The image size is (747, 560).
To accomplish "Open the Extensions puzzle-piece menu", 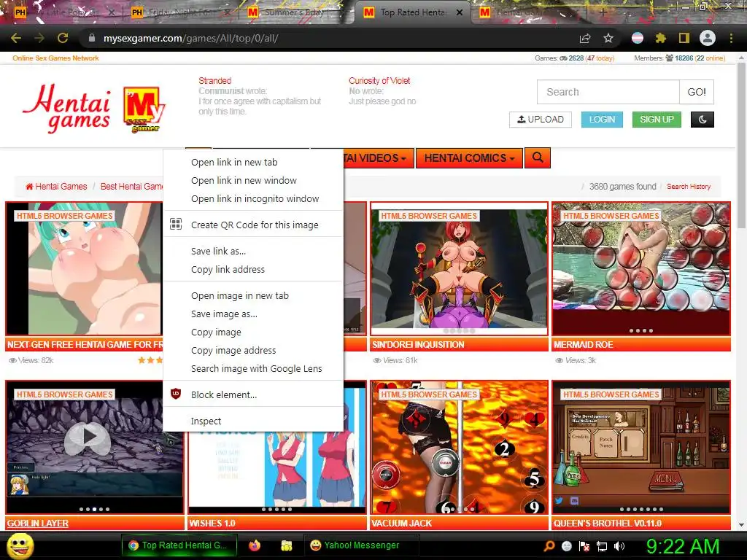I will [660, 38].
